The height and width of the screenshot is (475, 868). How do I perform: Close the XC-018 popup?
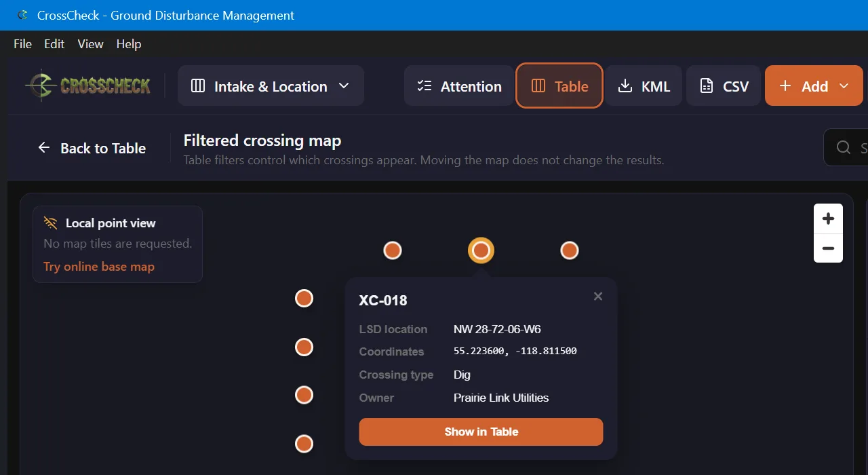coord(597,296)
